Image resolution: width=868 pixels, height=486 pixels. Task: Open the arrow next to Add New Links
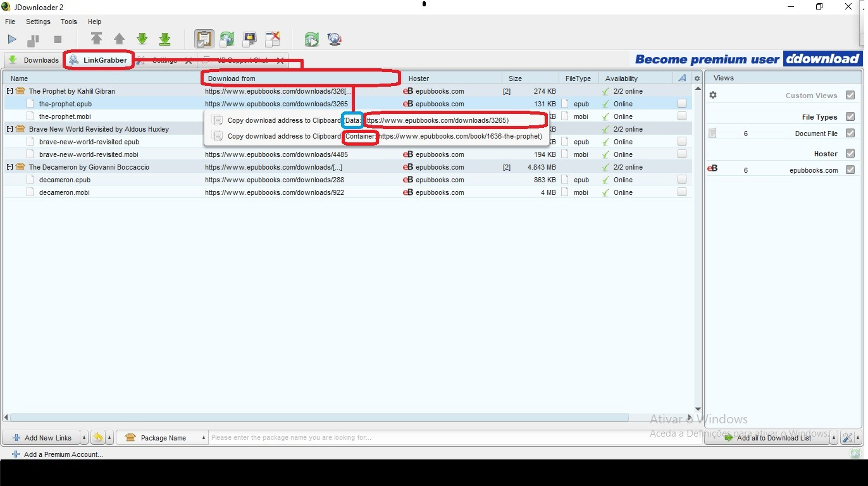tap(85, 438)
